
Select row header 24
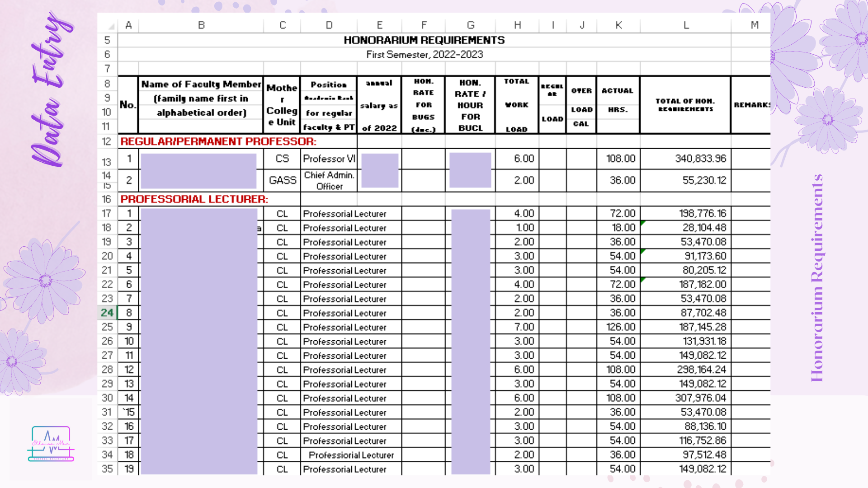[108, 312]
